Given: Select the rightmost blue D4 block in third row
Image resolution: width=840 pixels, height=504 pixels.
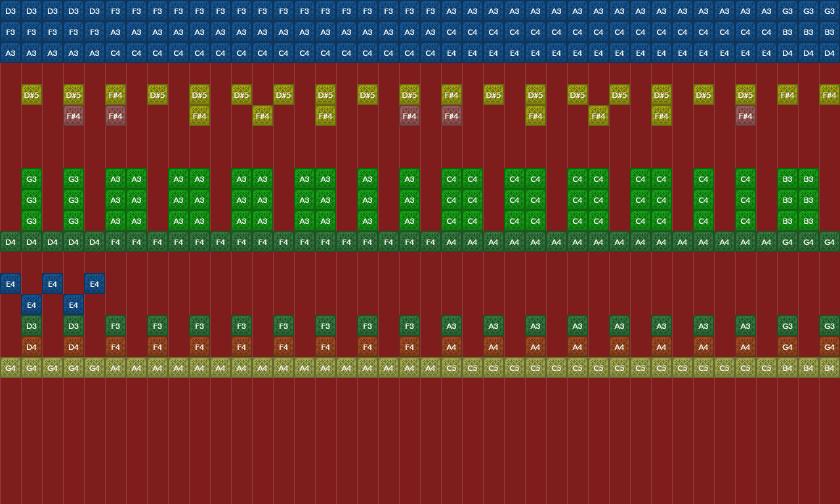Looking at the screenshot, I should [x=829, y=53].
